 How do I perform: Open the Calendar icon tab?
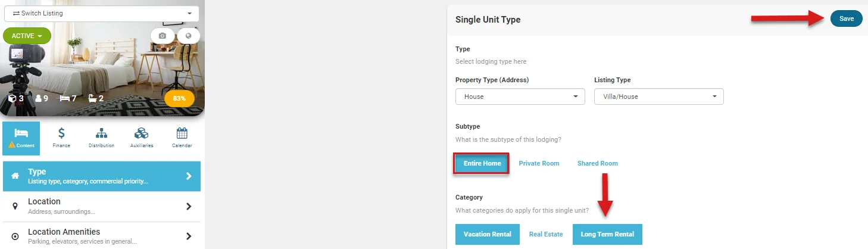[x=182, y=138]
